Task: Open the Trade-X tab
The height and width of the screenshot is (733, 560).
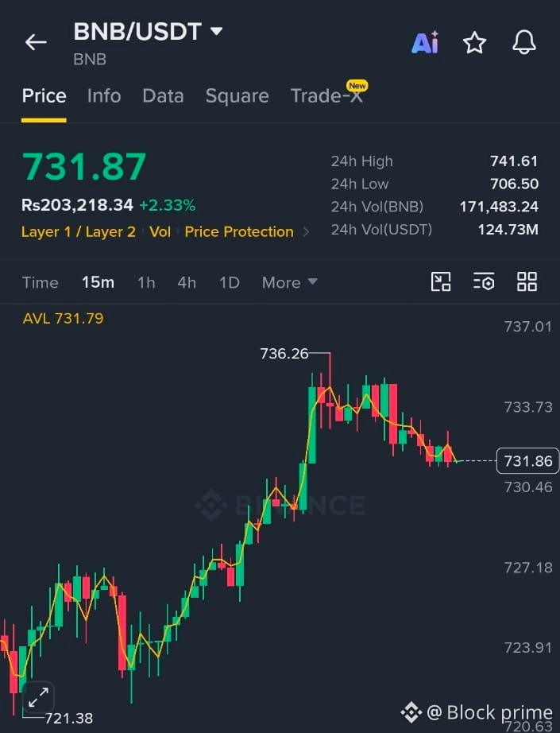Action: click(x=327, y=96)
